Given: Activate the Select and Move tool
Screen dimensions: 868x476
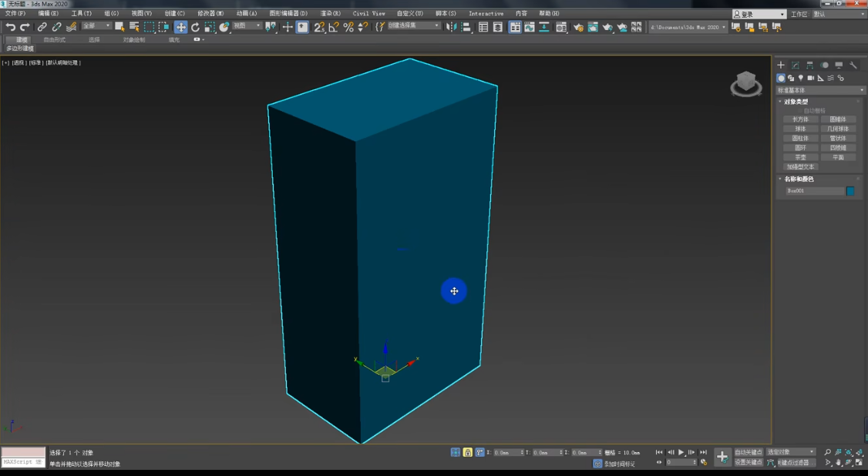Looking at the screenshot, I should point(181,26).
